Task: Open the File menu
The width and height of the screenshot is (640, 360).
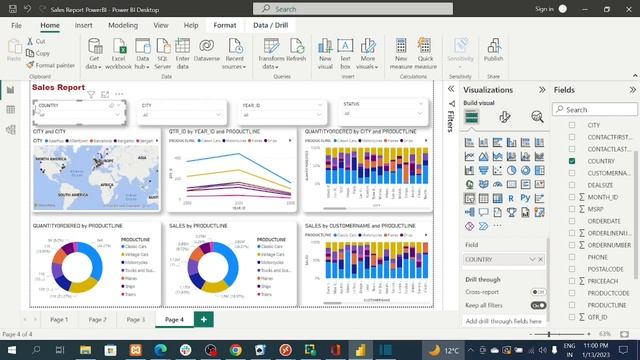Action: 16,25
